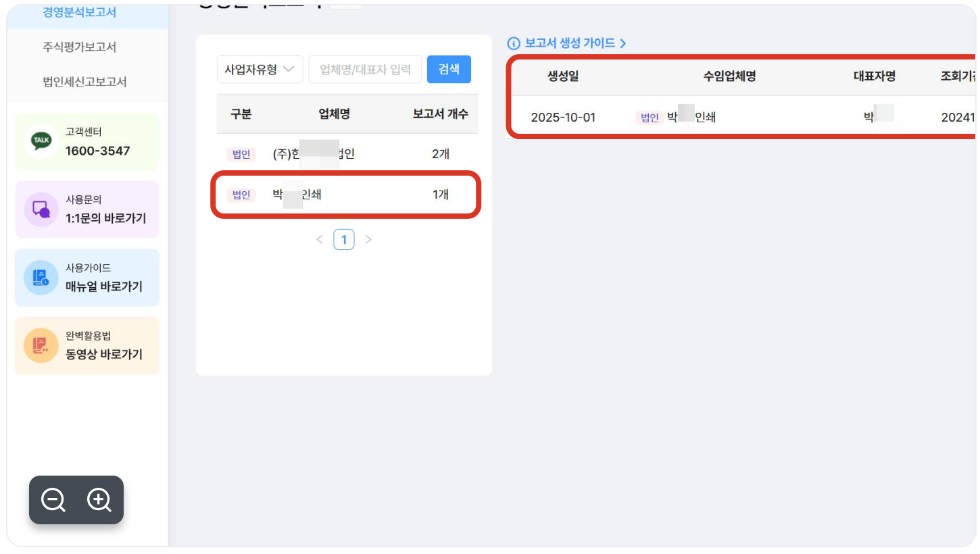980x554 pixels.
Task: Click the 고객센터 1600-3547 card
Action: click(x=87, y=141)
